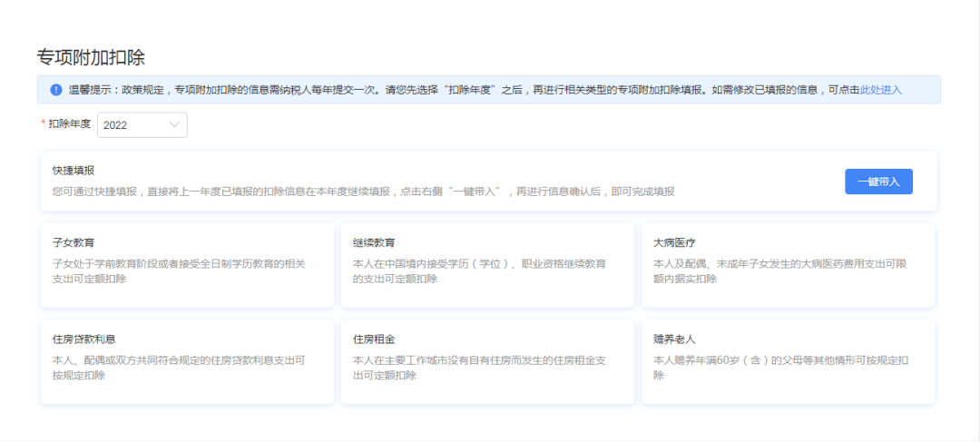
Task: Click the 温馨提示 notice text
Action: (x=465, y=89)
